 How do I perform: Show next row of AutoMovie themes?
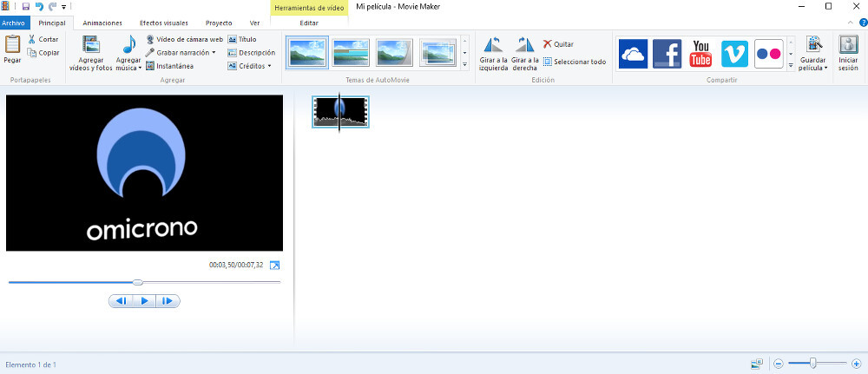pyautogui.click(x=464, y=53)
